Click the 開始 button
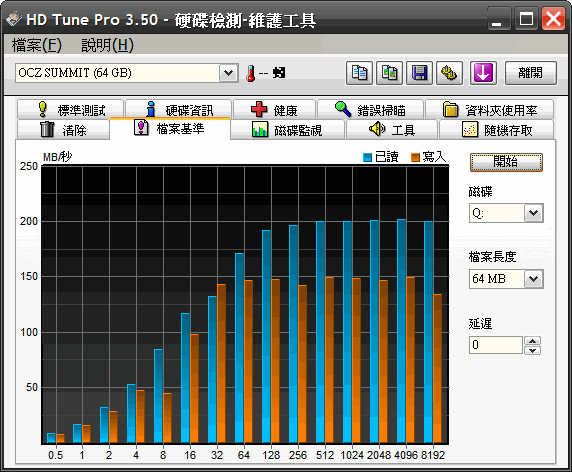 (506, 162)
